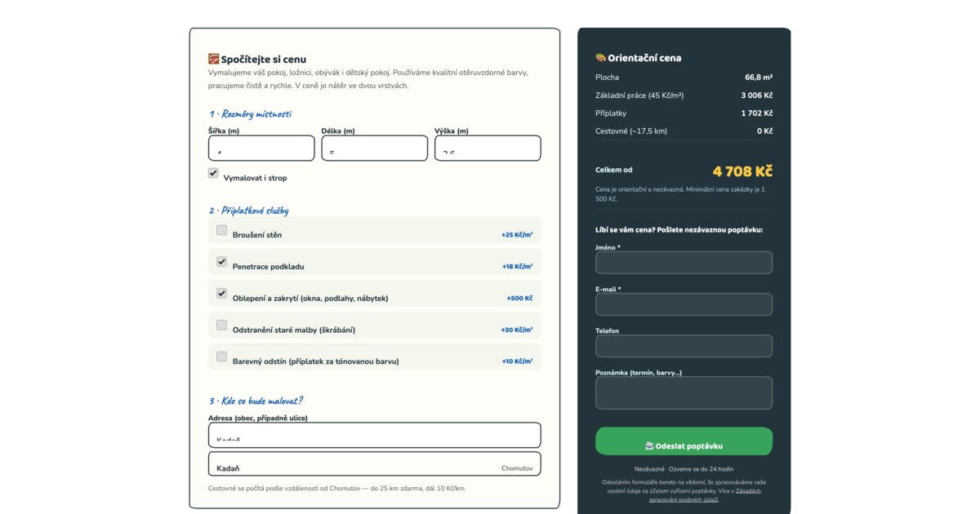This screenshot has width=980, height=514.
Task: Click the palette icon beside Orientační cena
Action: coord(600,58)
